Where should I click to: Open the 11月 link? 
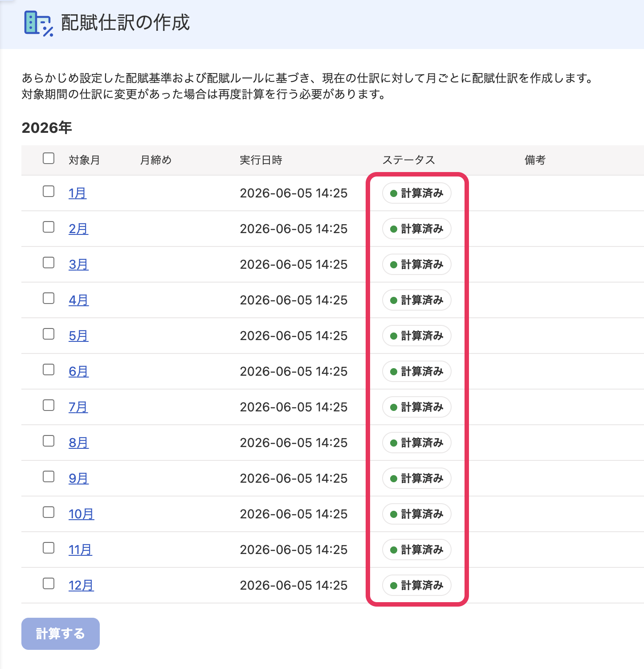pos(80,550)
